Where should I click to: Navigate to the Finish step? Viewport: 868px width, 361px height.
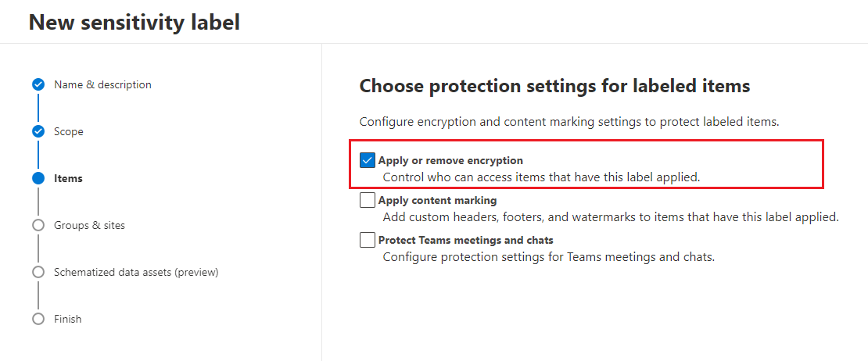[x=68, y=319]
